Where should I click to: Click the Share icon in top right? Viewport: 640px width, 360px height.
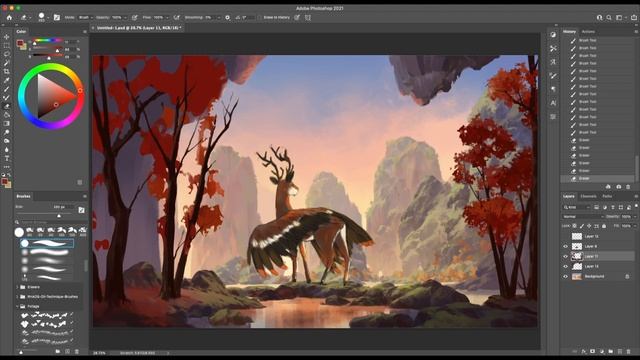point(634,18)
